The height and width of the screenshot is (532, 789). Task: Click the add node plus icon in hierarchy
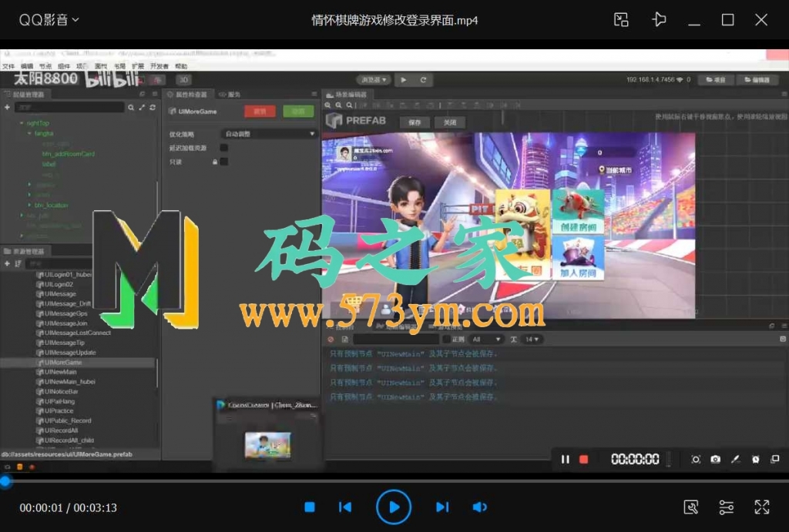tap(7, 107)
